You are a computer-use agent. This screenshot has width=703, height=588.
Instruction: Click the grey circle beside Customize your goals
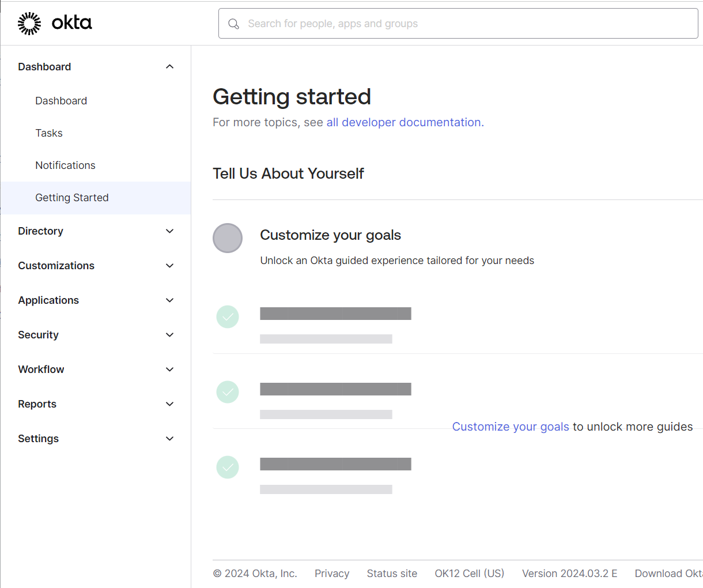click(228, 238)
